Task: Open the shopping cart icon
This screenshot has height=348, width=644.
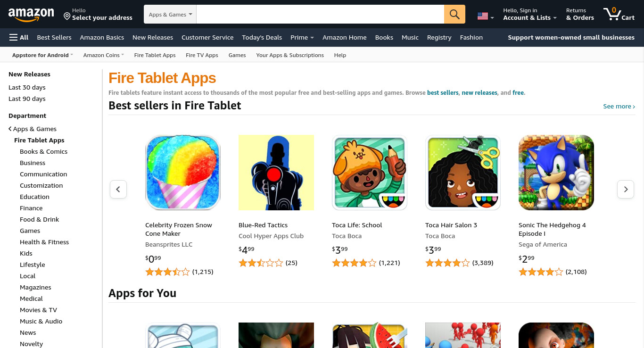Action: (x=619, y=14)
